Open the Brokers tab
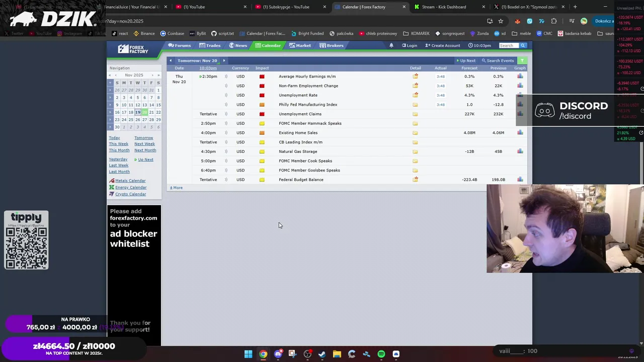Screen dimensions: 644x362 332,46
